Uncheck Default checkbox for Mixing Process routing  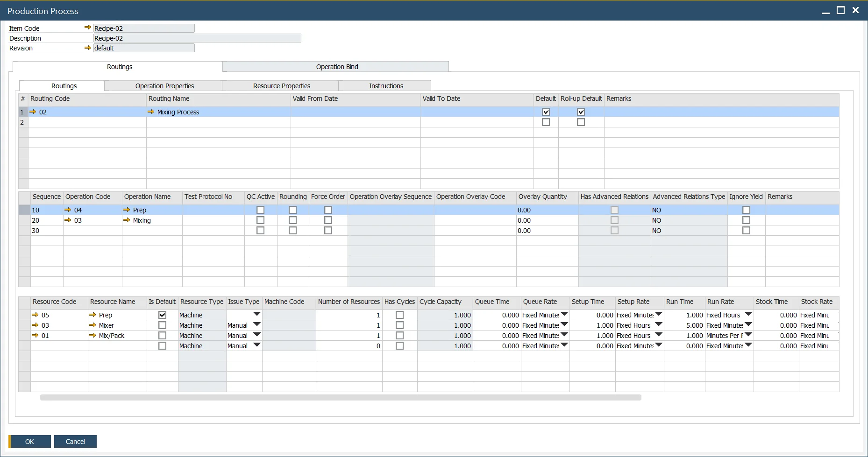pos(546,112)
